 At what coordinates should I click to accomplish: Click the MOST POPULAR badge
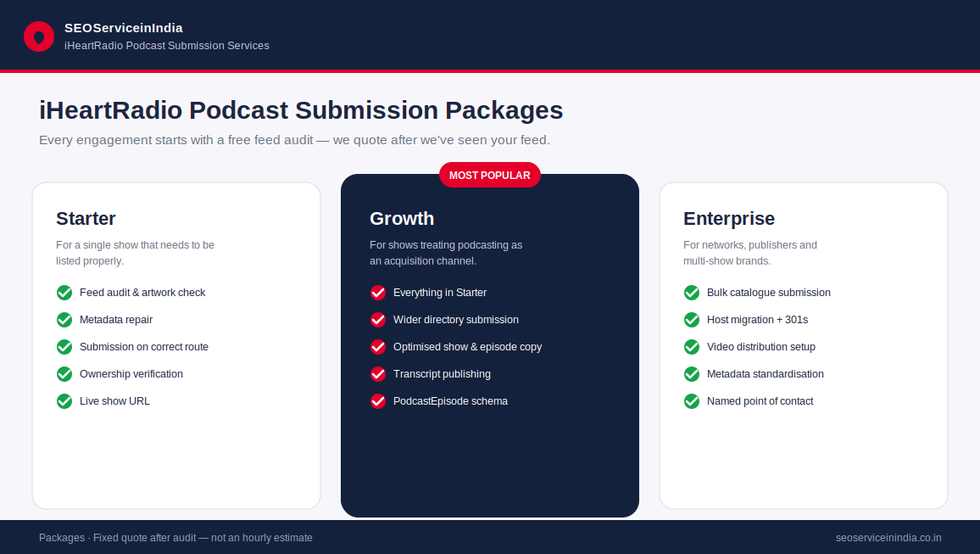tap(490, 175)
